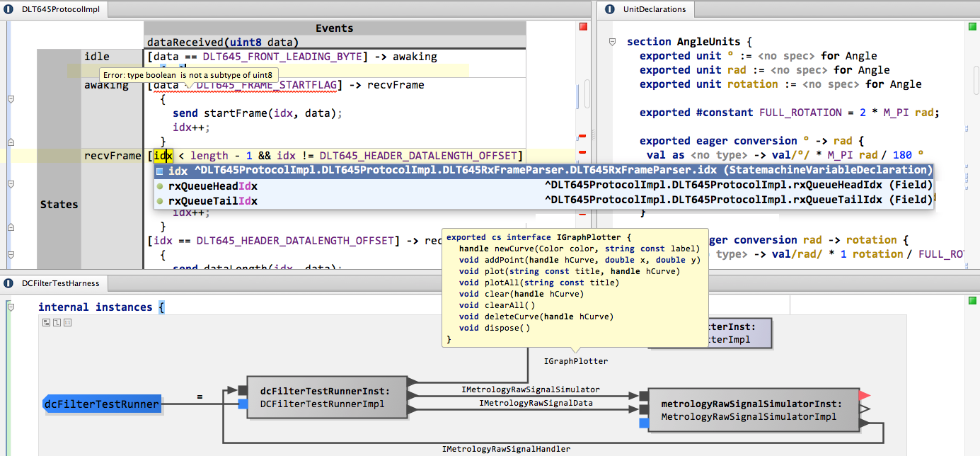Click the 1:1 zoom reset diagram icon
980x456 pixels.
pyautogui.click(x=67, y=322)
